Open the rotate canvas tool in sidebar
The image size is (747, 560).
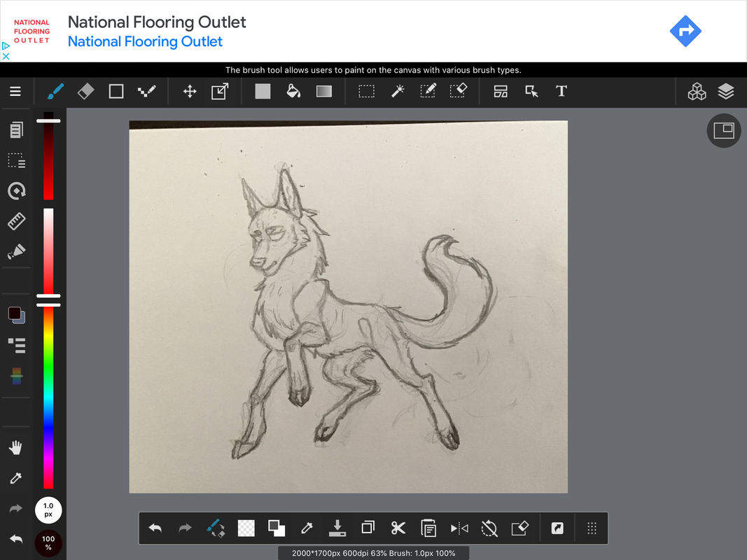(x=17, y=191)
